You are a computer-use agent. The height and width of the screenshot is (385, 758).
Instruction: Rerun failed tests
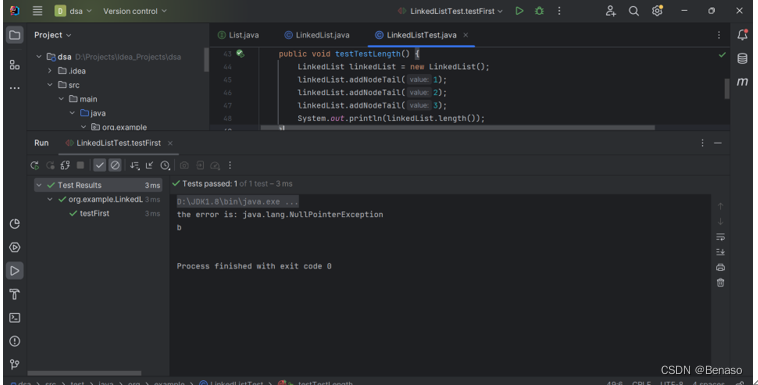tap(50, 165)
